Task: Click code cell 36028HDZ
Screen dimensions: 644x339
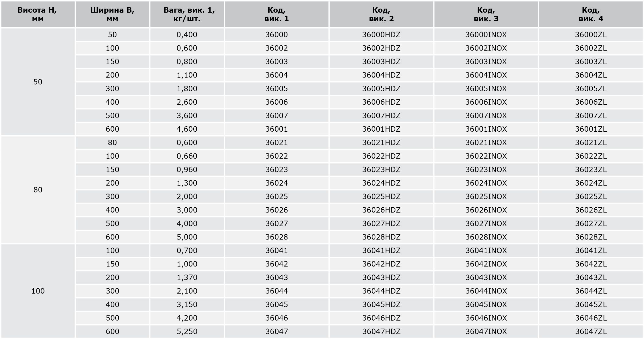Action: [381, 237]
